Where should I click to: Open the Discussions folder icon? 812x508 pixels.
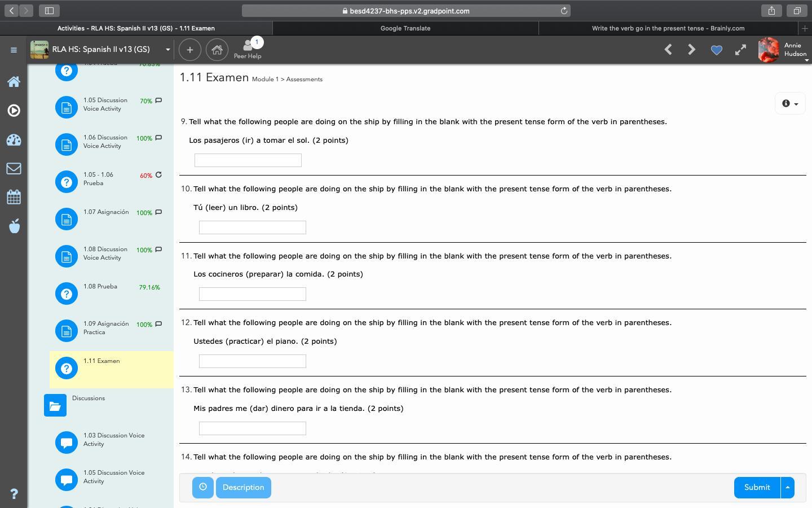pyautogui.click(x=55, y=405)
